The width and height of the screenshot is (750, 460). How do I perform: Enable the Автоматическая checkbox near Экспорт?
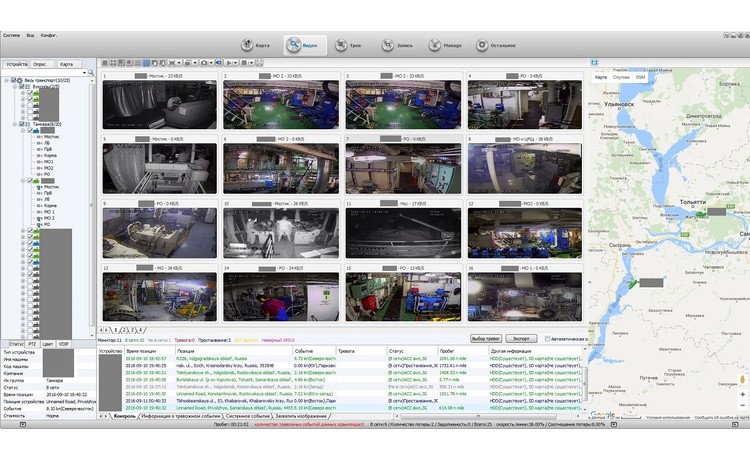point(549,339)
